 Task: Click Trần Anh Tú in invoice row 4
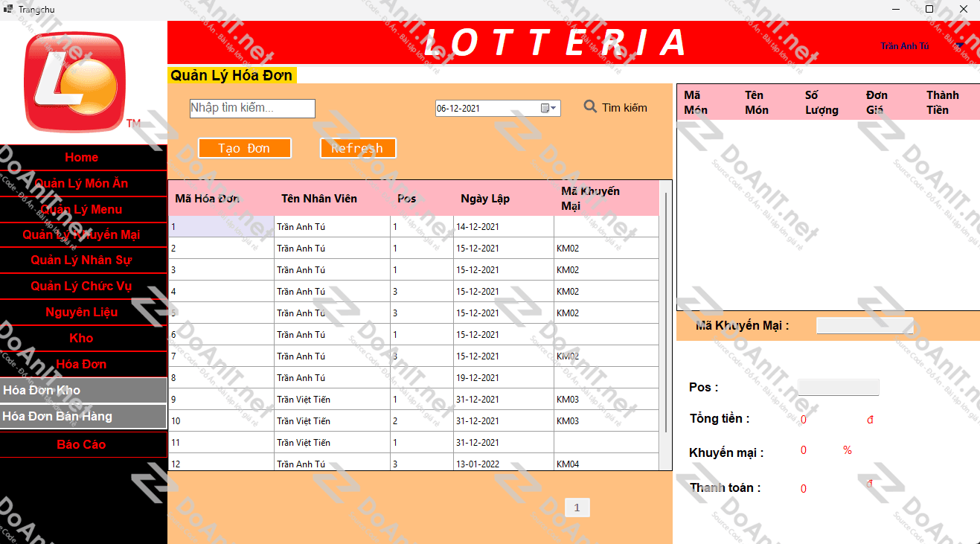point(333,292)
